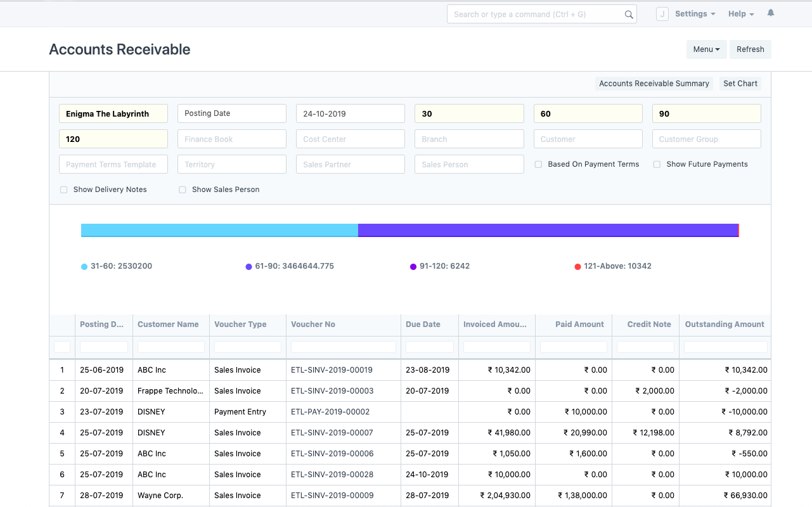The width and height of the screenshot is (812, 507).
Task: Expand the Settings dropdown
Action: click(x=695, y=14)
